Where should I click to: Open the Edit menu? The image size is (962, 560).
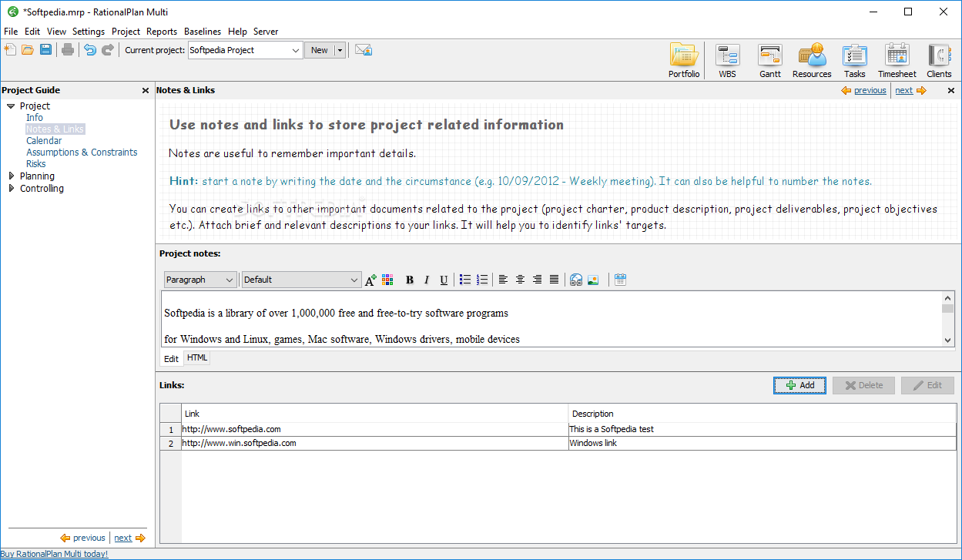32,32
